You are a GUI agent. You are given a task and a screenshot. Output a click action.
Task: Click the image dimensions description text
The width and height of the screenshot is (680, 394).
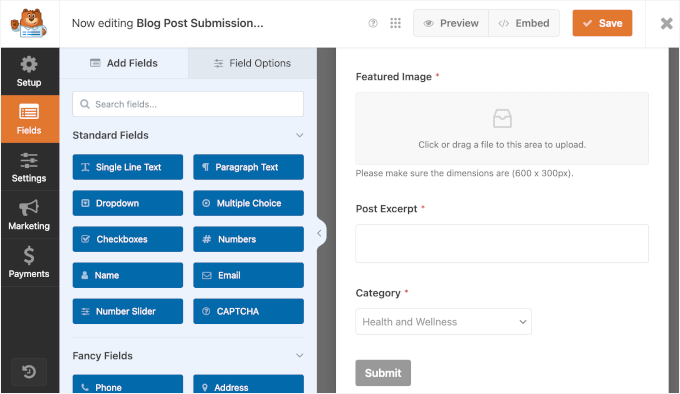coord(464,173)
